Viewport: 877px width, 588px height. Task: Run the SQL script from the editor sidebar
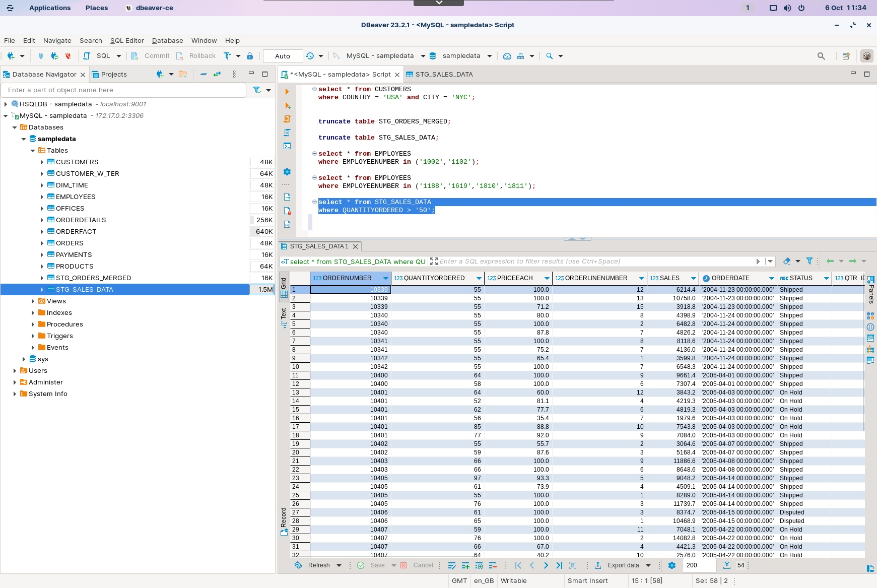[287, 119]
